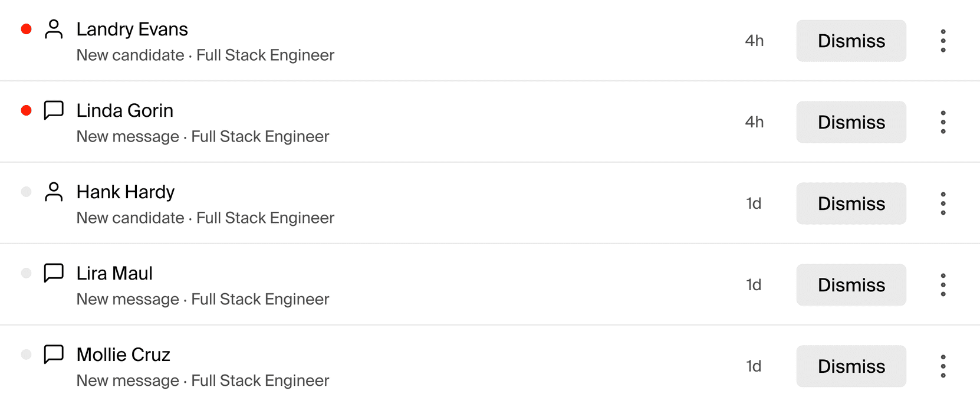The height and width of the screenshot is (407, 980).
Task: Click the chat bubble icon beside Linda Gorin
Action: (x=54, y=110)
